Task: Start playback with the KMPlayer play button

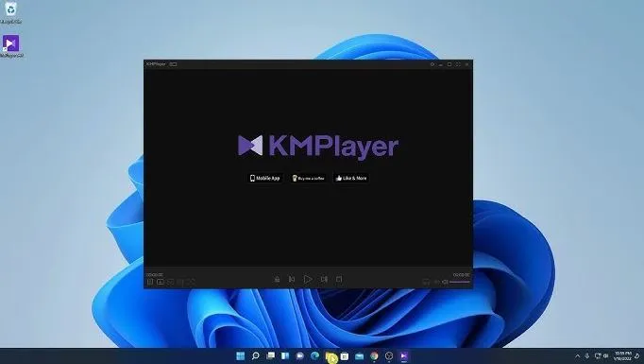Action: pyautogui.click(x=307, y=279)
